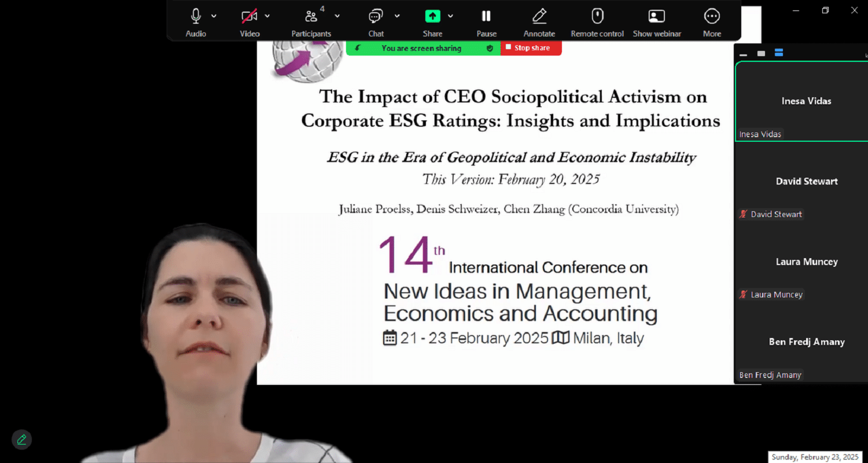This screenshot has width=868, height=463.
Task: Click the green Share screen icon
Action: pos(432,17)
